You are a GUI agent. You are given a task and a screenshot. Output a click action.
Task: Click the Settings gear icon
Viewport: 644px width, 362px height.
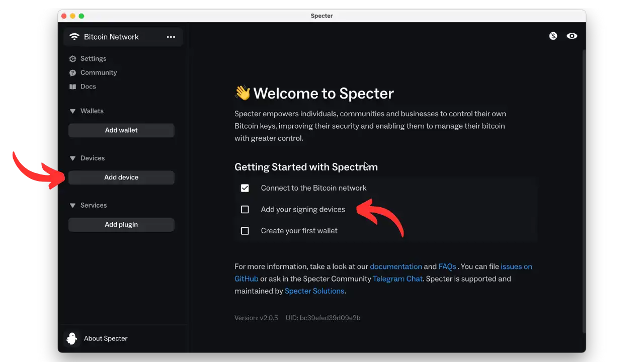73,59
